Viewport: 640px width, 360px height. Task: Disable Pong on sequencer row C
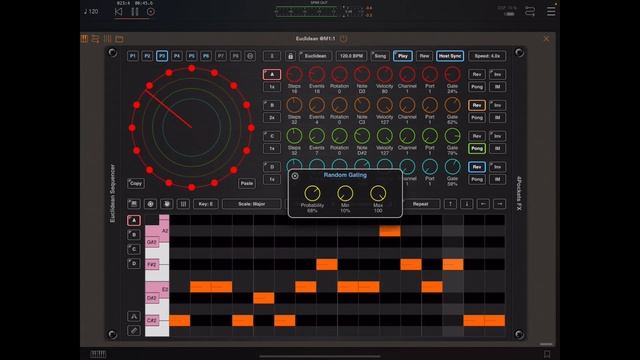(477, 149)
